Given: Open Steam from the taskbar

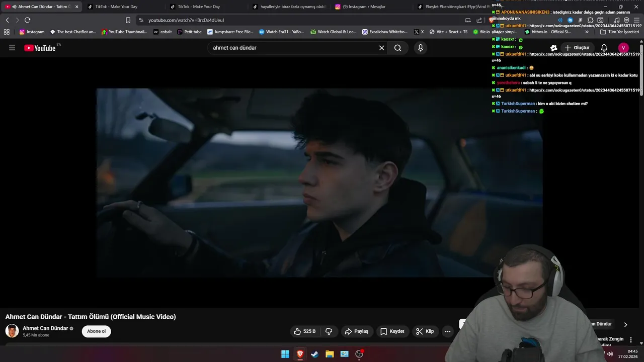Looking at the screenshot, I should pos(314,354).
